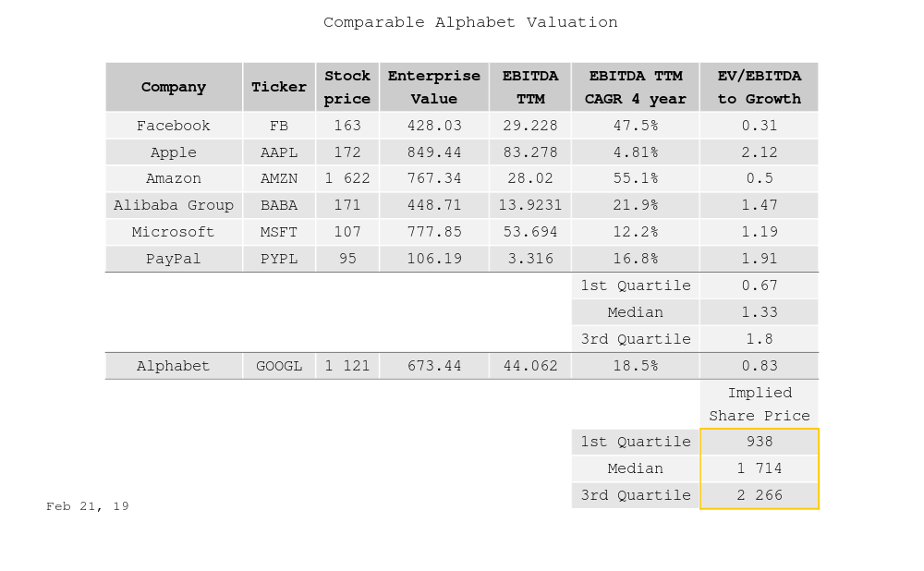Click the 3rd Quartile implied price 2 266
Screen dimensions: 924x571
click(x=760, y=495)
